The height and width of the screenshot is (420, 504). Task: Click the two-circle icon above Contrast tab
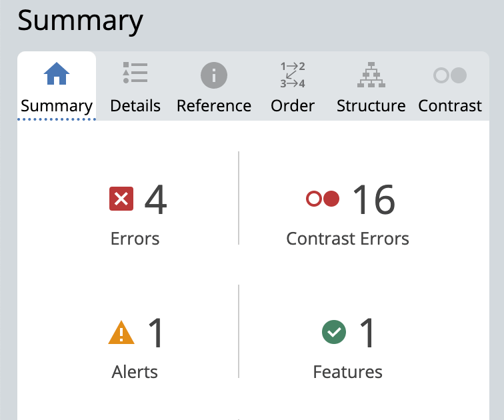pyautogui.click(x=450, y=75)
